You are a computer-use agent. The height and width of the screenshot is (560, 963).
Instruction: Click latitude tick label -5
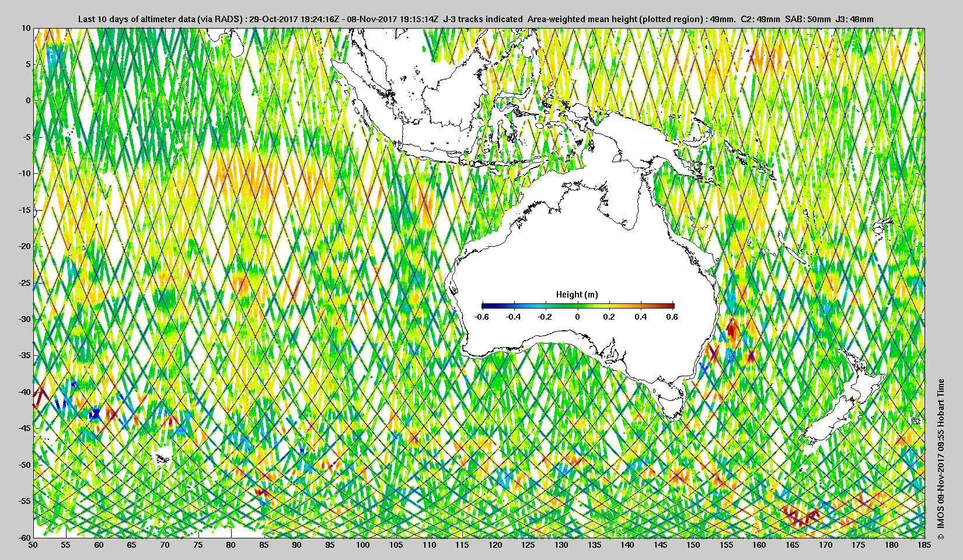[27, 137]
